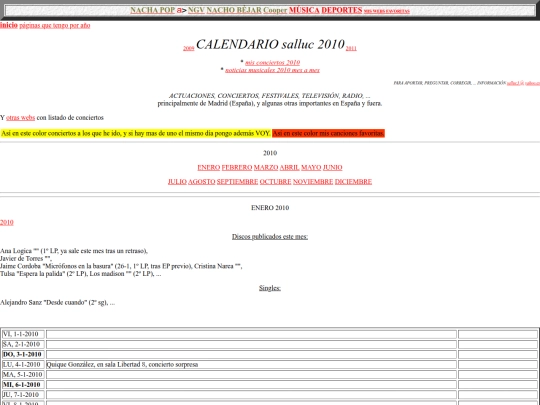This screenshot has width=540, height=405.
Task: Open the NGV navigation link
Action: [x=196, y=10]
